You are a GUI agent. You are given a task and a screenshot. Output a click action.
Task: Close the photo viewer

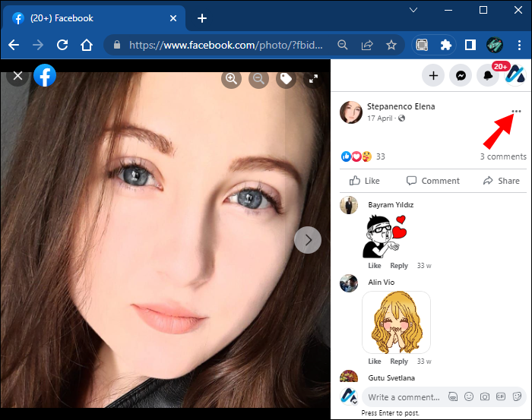point(18,76)
